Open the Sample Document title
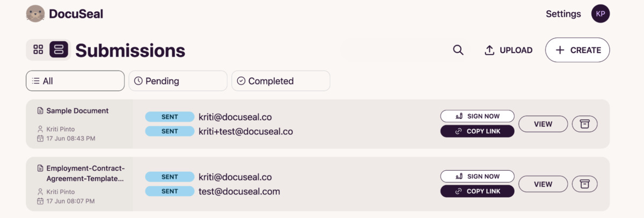Screen dimensions: 644x218 tap(77, 111)
